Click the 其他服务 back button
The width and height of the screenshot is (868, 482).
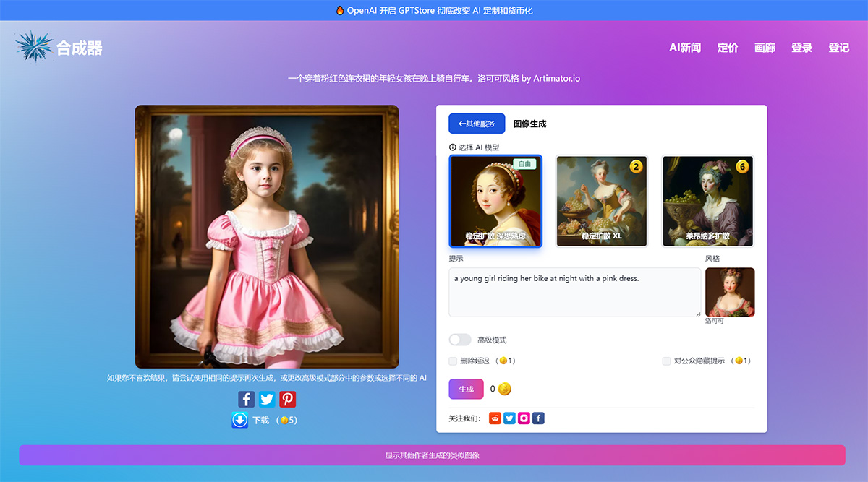476,124
